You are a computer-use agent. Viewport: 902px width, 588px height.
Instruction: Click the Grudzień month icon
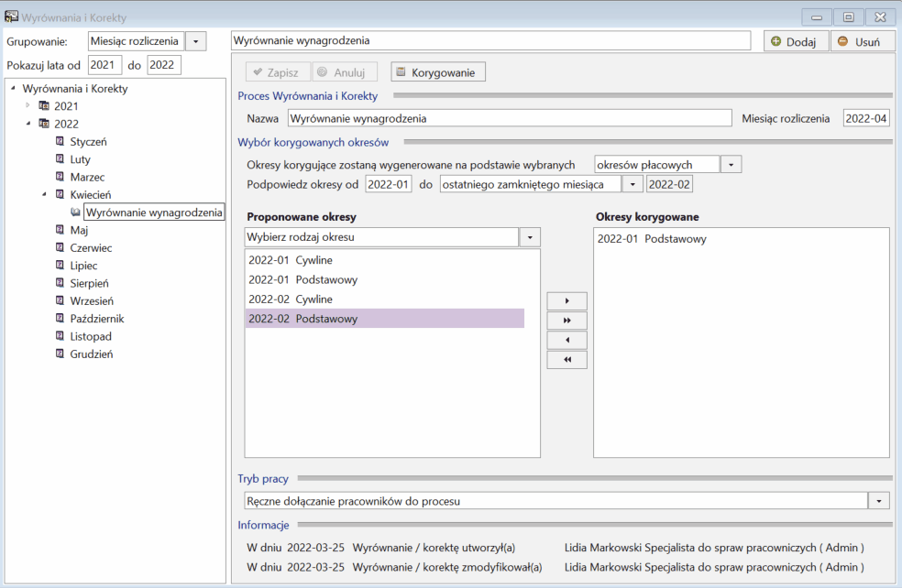pos(60,354)
